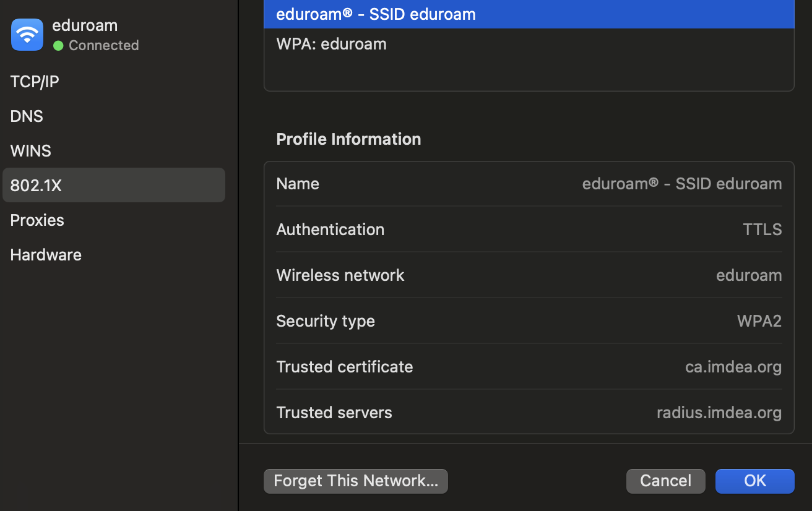Image resolution: width=812 pixels, height=511 pixels.
Task: Click the Profile Information heading
Action: click(348, 139)
